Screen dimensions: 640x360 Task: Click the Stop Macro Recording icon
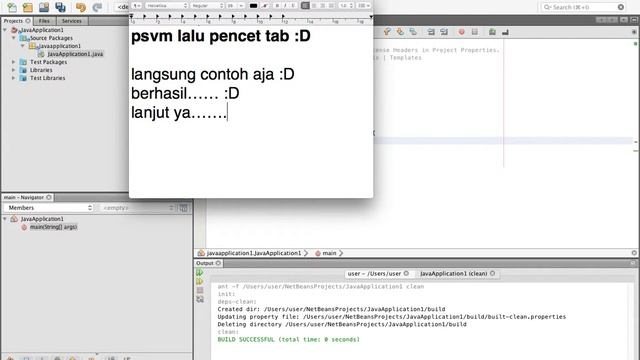click(475, 32)
